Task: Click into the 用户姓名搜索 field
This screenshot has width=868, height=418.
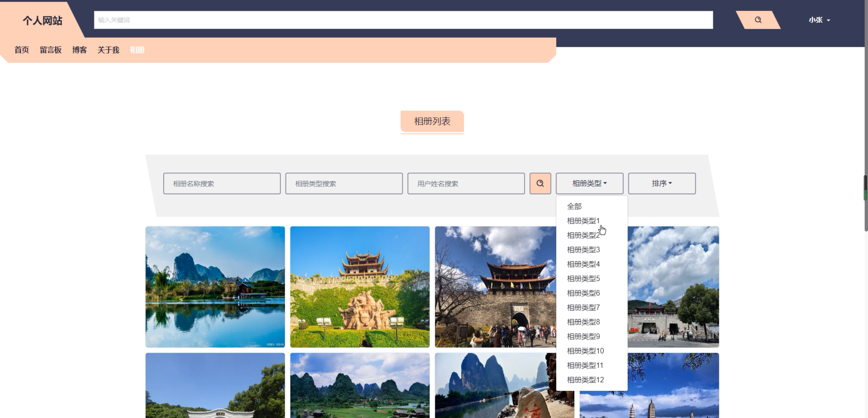Action: coord(466,184)
